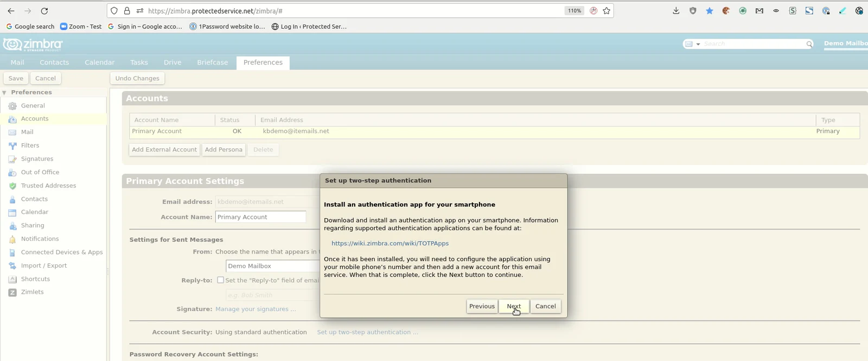Image resolution: width=868 pixels, height=361 pixels.
Task: Click Previous in the dialog
Action: click(x=482, y=306)
